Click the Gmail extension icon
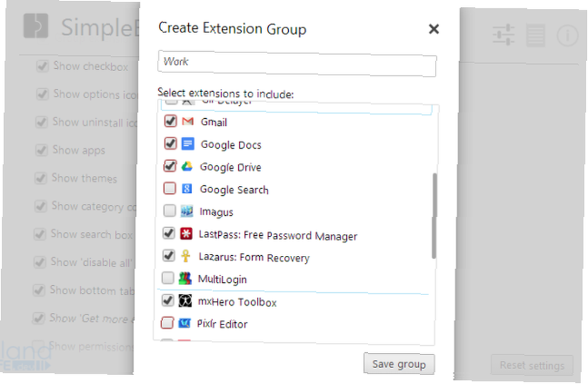 pyautogui.click(x=188, y=122)
